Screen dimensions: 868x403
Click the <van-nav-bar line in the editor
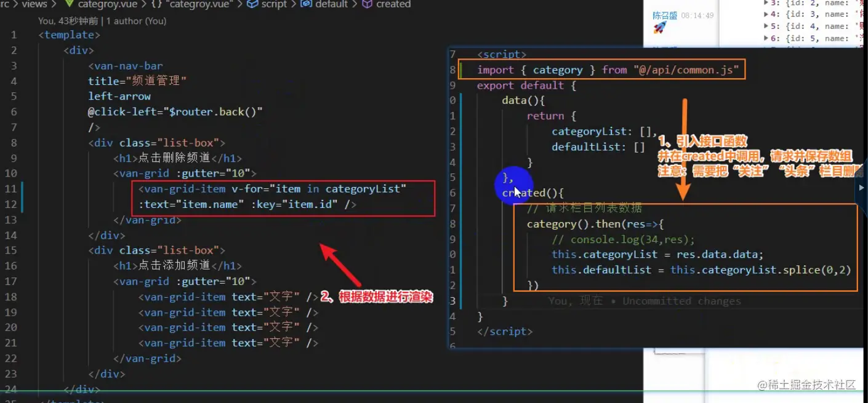click(126, 66)
